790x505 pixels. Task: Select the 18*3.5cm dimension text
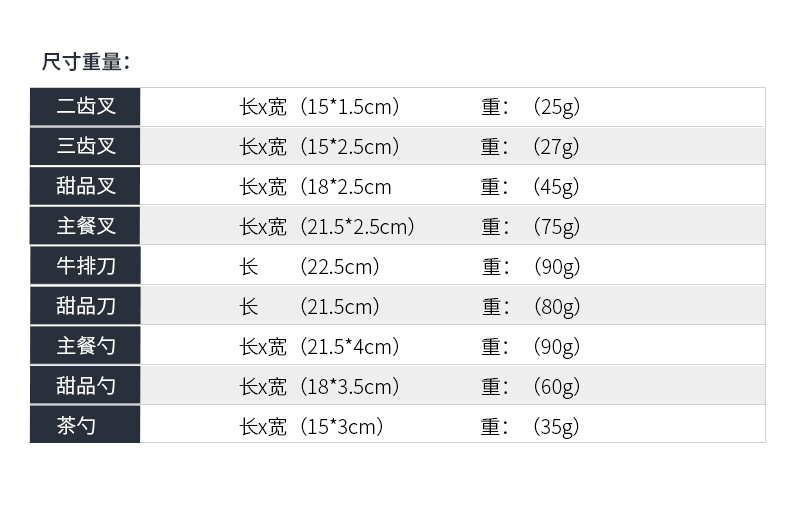350,387
